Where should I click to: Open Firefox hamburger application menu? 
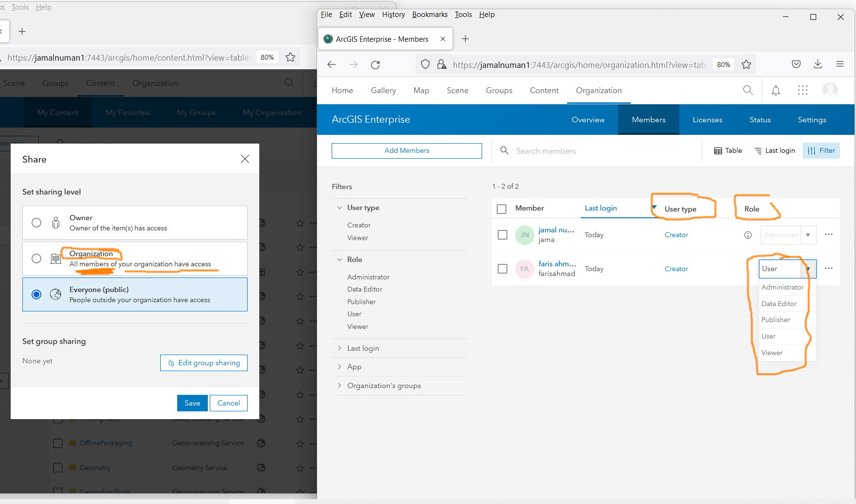[x=840, y=64]
